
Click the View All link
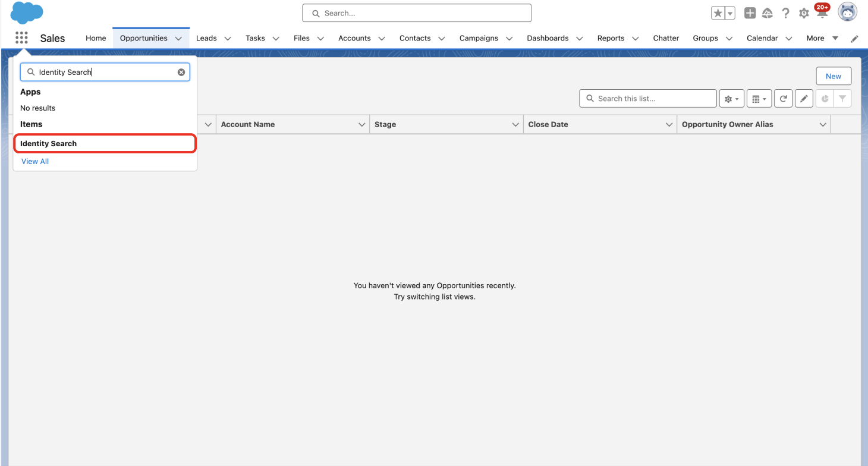pos(35,161)
